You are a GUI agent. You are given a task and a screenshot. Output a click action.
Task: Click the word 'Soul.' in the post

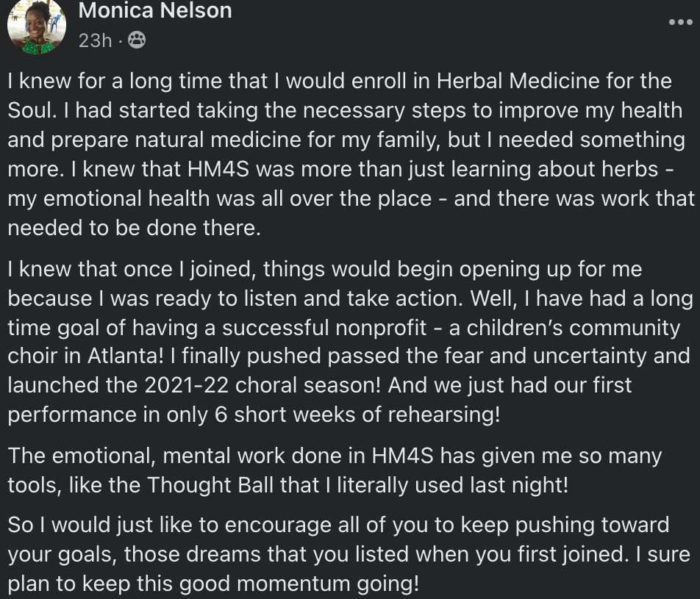click(32, 110)
